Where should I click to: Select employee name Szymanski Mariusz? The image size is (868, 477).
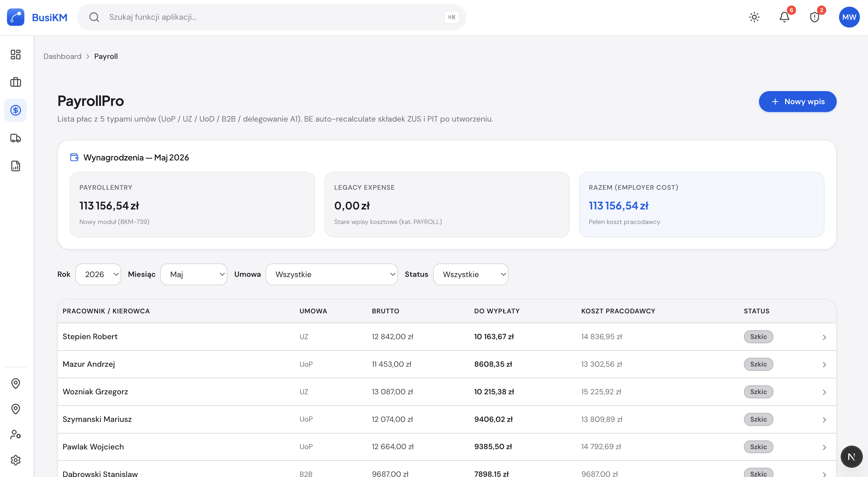(x=97, y=419)
